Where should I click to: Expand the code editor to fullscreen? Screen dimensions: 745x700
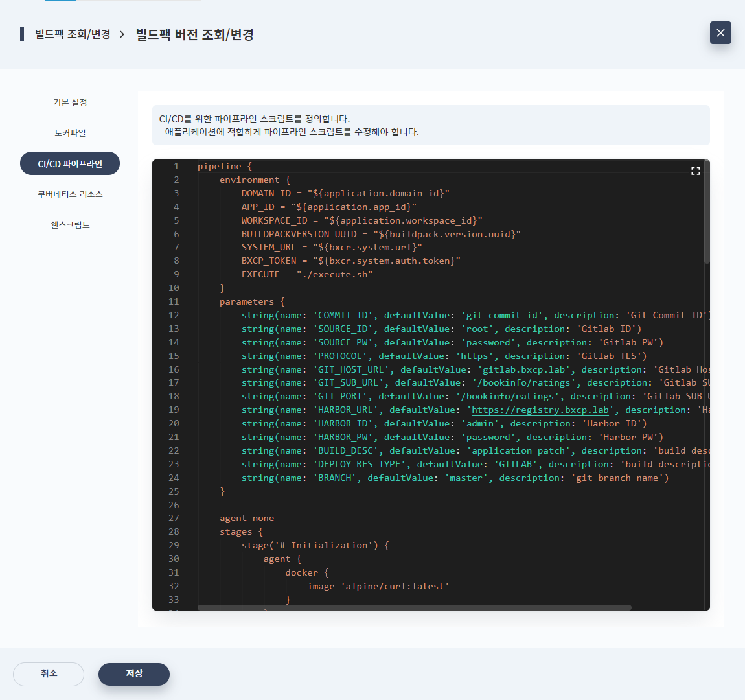coord(696,171)
